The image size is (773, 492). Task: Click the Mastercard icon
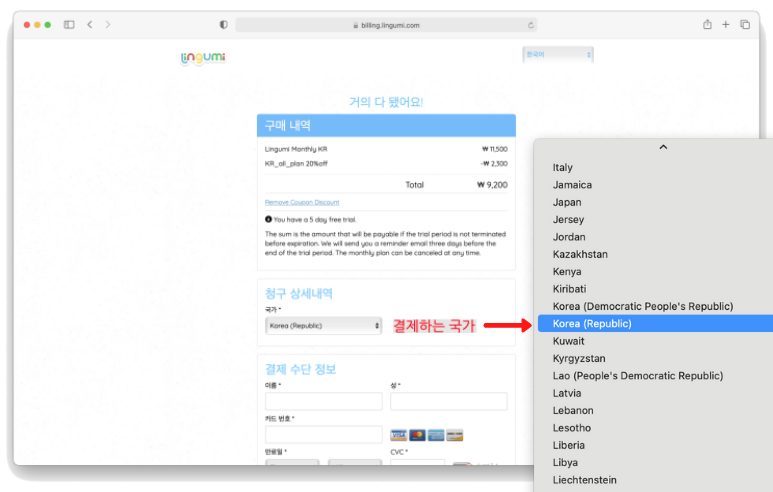click(418, 435)
